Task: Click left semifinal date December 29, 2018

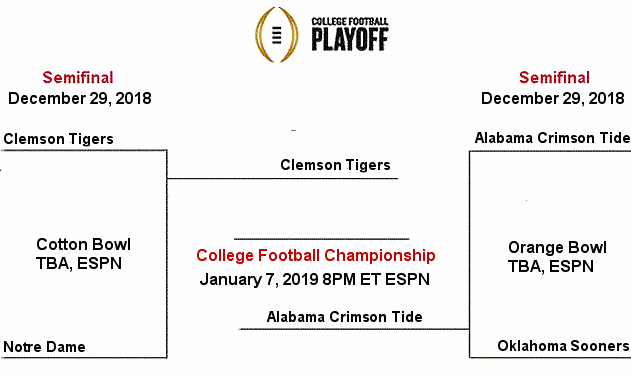Action: [80, 99]
